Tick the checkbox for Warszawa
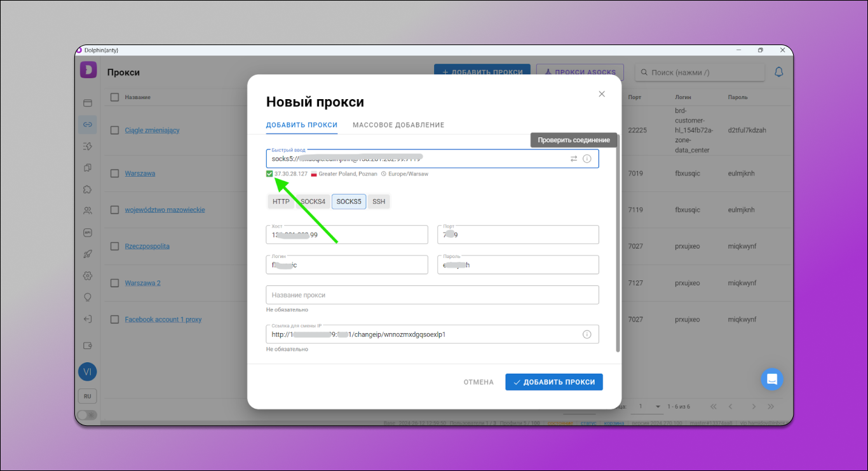The width and height of the screenshot is (868, 471). click(x=115, y=174)
